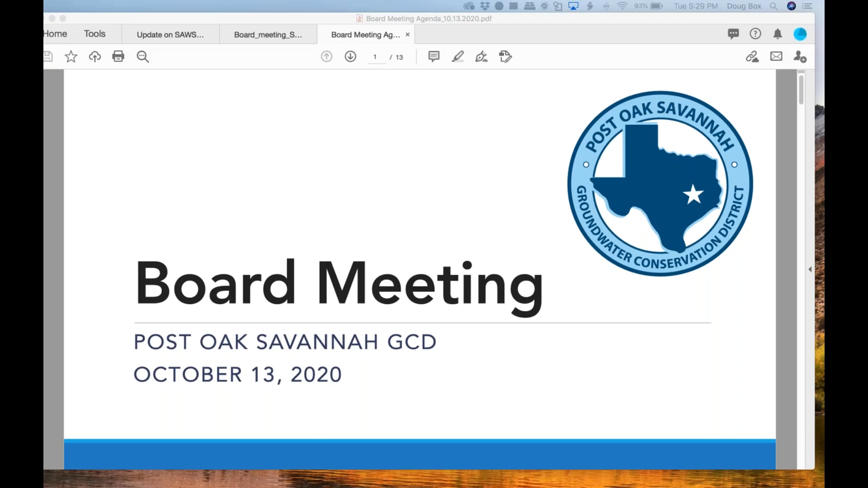Share a link to this file
This screenshot has width=868, height=488.
tap(752, 57)
